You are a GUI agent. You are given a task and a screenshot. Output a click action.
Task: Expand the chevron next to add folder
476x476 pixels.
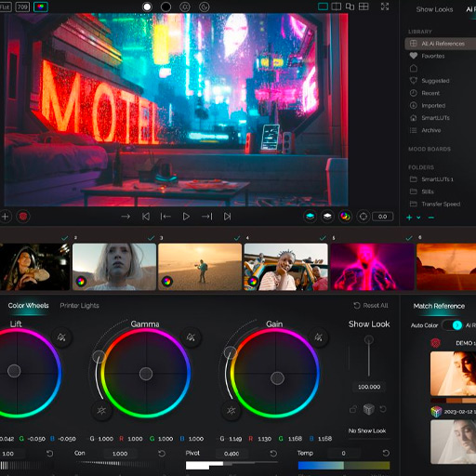coord(418,218)
